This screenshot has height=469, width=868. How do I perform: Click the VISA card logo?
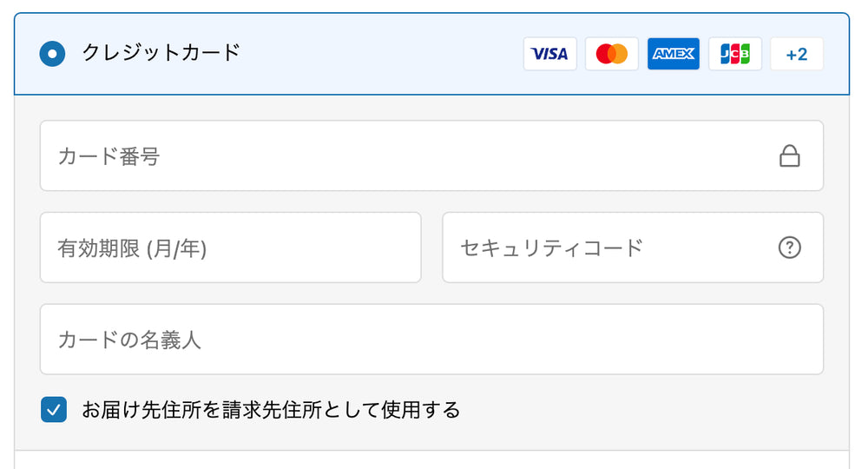549,54
